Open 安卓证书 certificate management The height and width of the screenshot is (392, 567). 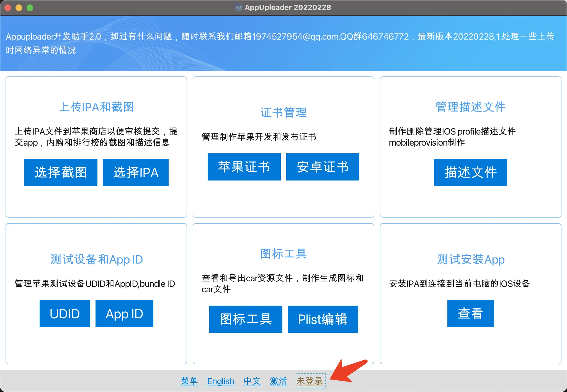pyautogui.click(x=323, y=167)
